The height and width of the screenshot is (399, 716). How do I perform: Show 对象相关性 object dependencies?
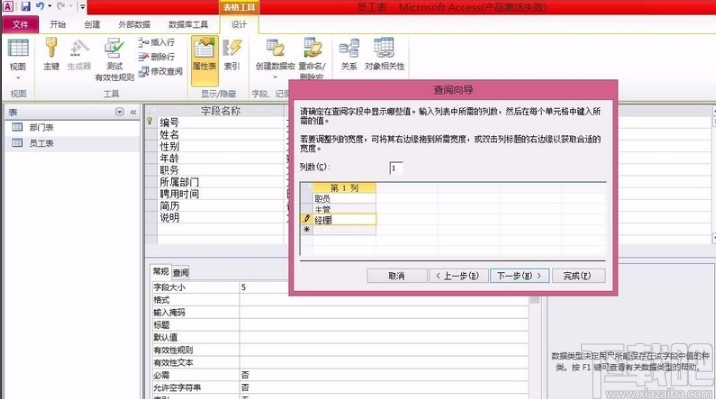click(x=384, y=54)
